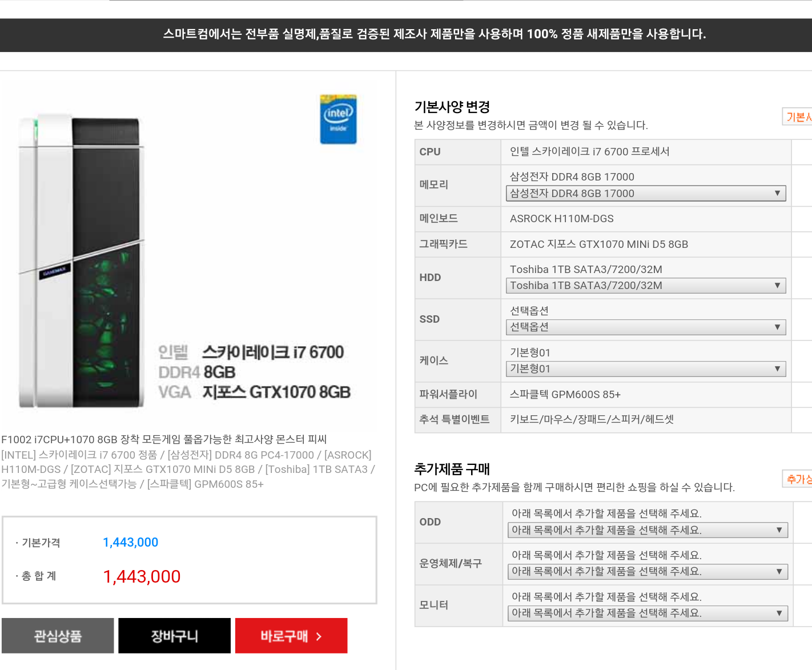The image size is (812, 670).
Task: Click the 기본가격 1,443,000 blue price
Action: (x=130, y=543)
